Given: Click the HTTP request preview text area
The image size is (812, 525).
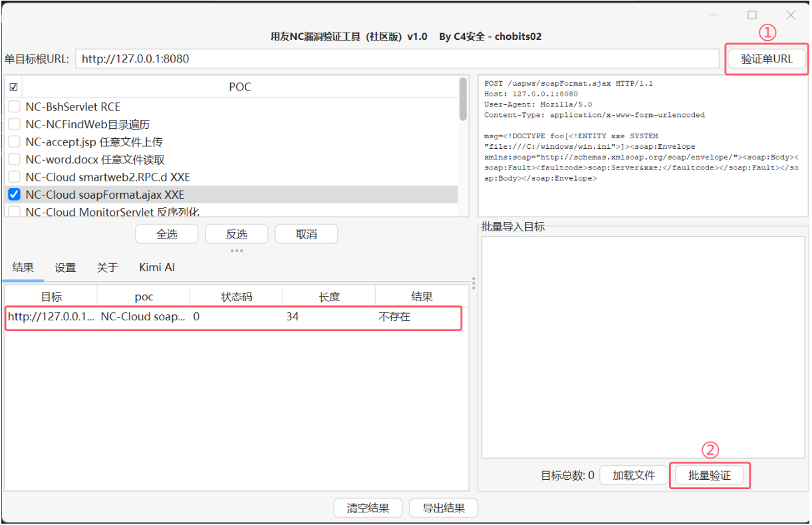Looking at the screenshot, I should pyautogui.click(x=643, y=146).
